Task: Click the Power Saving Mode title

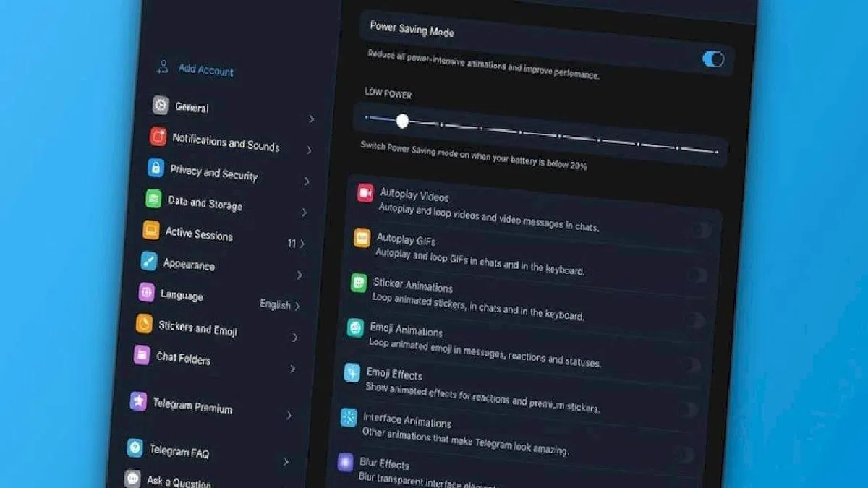Action: click(412, 30)
